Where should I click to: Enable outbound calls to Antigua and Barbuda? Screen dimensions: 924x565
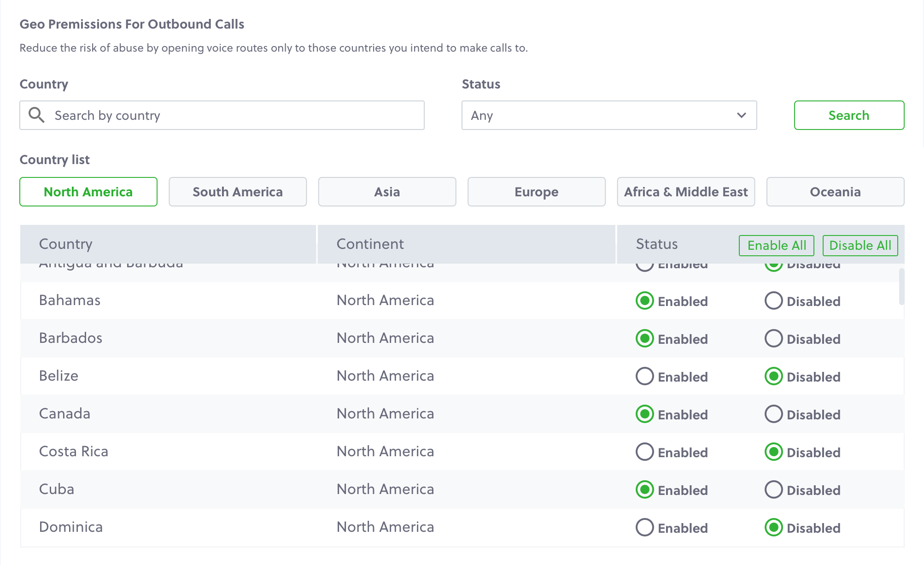coord(644,264)
